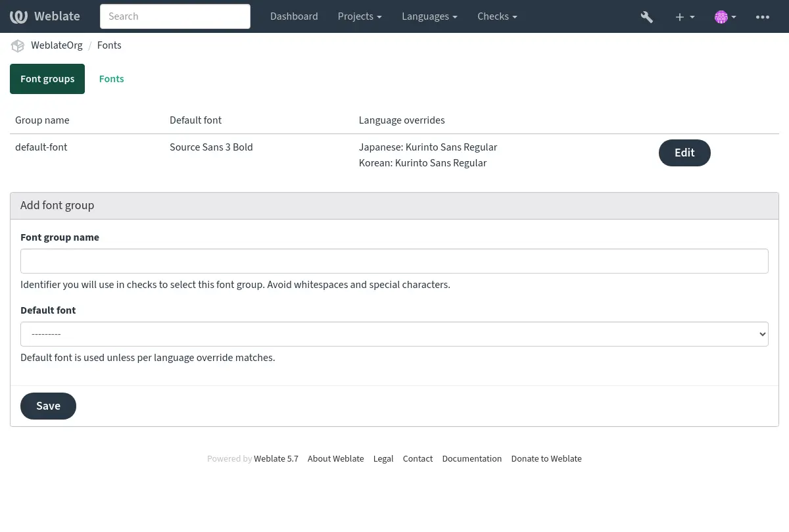Open the user avatar menu
This screenshot has width=789, height=532.
pyautogui.click(x=725, y=16)
